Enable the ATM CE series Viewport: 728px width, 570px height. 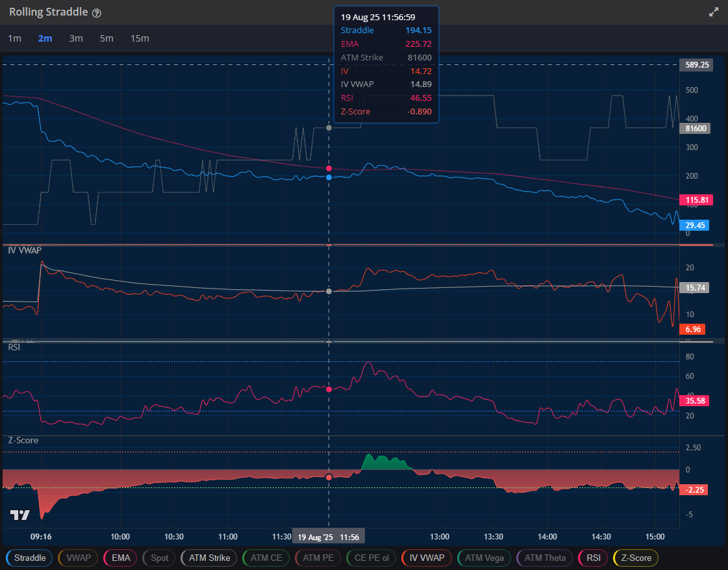click(x=266, y=558)
